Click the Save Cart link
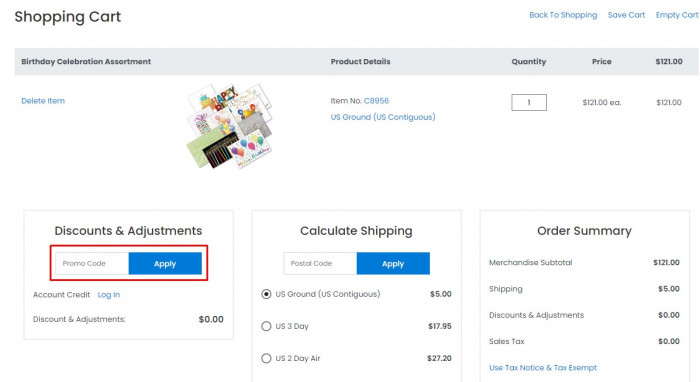 click(626, 15)
